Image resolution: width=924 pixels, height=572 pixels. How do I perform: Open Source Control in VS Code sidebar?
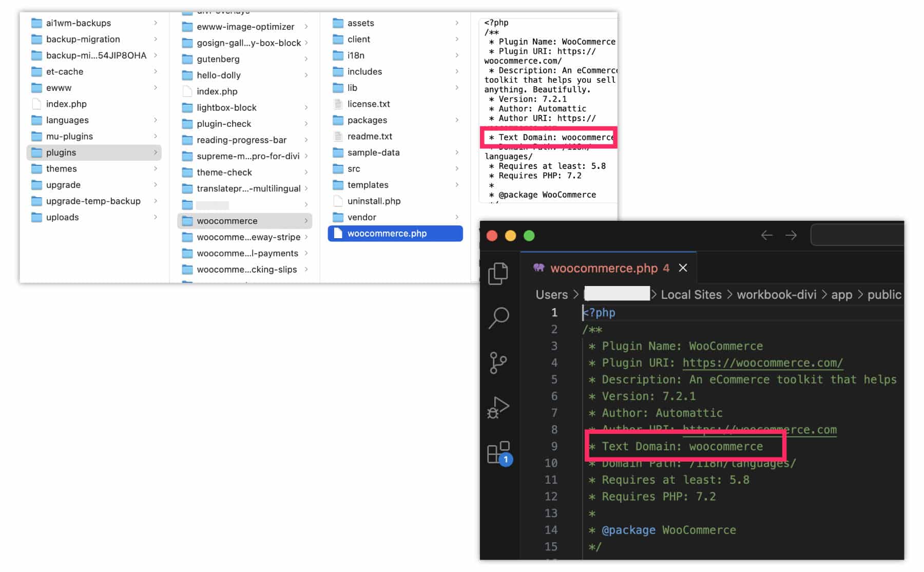click(497, 363)
